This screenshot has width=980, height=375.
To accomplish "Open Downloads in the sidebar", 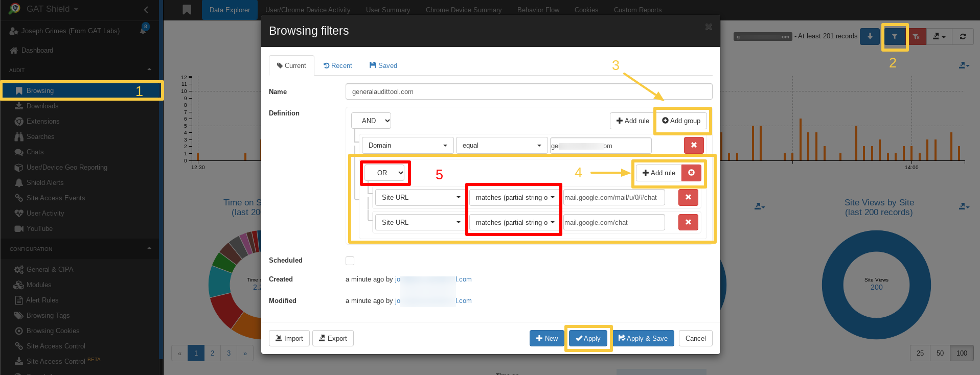I will click(42, 106).
